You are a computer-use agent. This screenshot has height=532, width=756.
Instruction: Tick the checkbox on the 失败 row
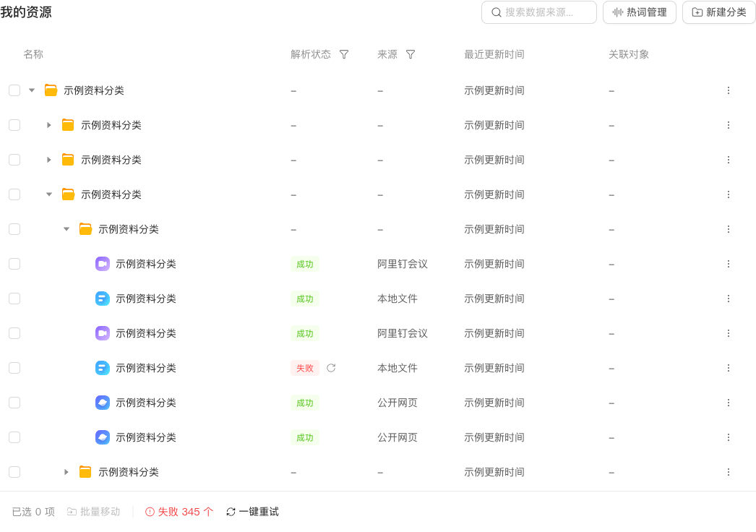tap(14, 368)
